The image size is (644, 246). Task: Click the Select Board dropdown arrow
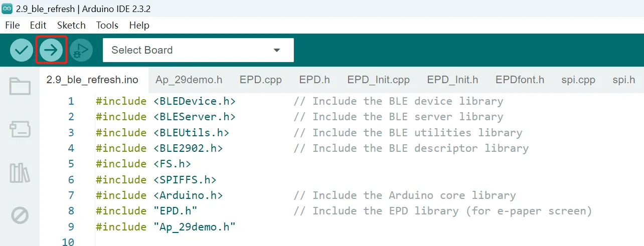click(276, 51)
